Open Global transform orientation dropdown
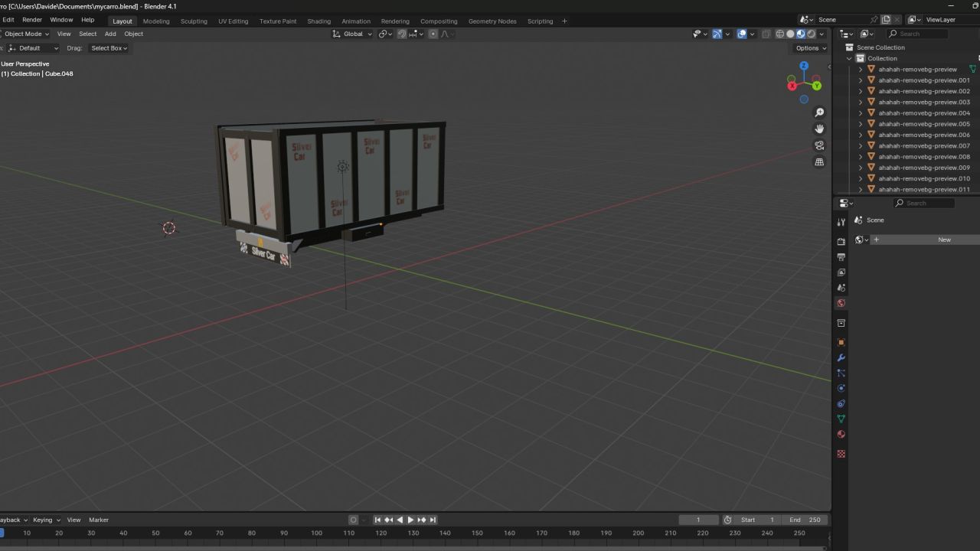The image size is (980, 551). click(353, 34)
